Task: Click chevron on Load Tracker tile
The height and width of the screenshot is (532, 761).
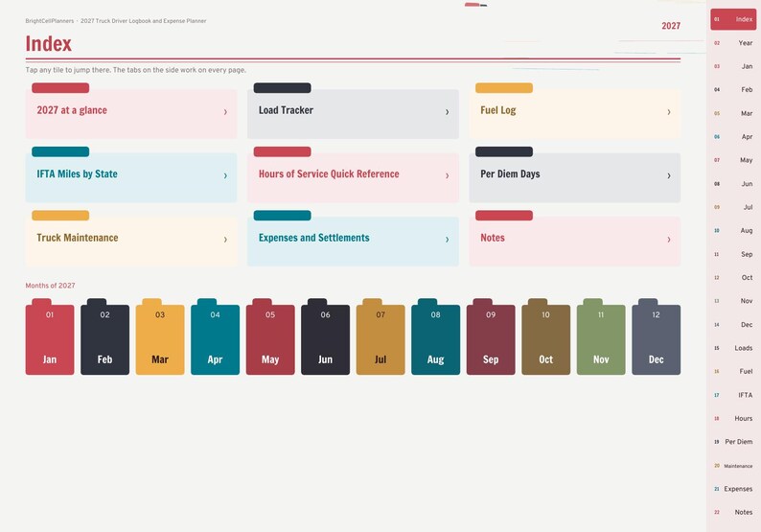Action: pyautogui.click(x=447, y=111)
